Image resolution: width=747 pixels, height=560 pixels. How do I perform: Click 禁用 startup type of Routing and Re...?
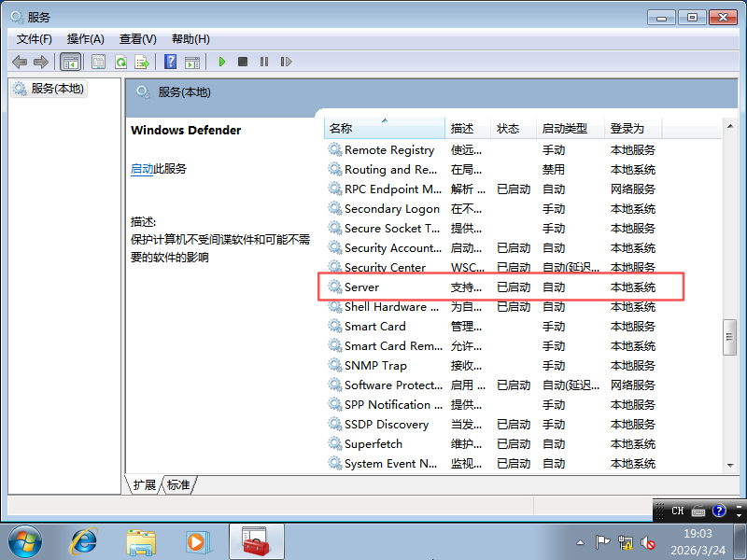tap(554, 170)
